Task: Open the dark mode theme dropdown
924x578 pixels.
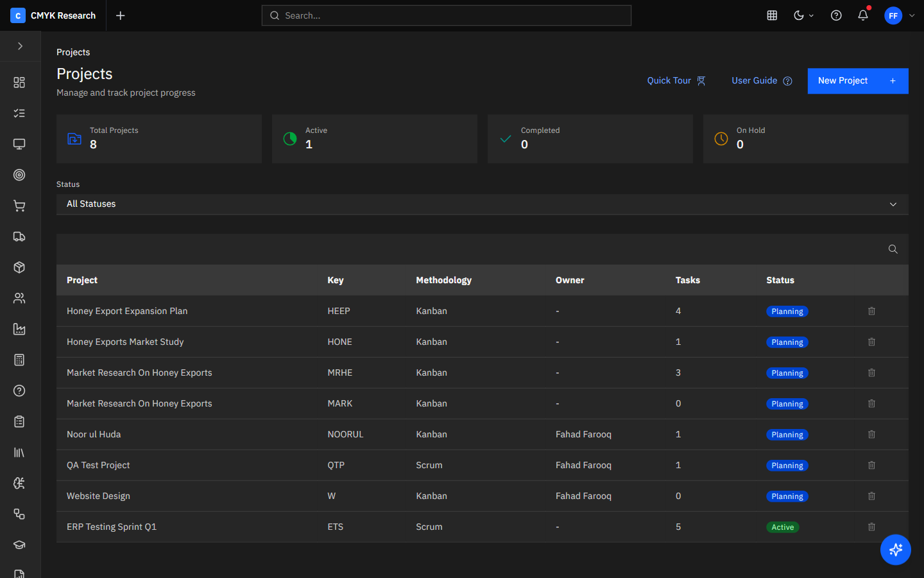Action: [x=803, y=15]
